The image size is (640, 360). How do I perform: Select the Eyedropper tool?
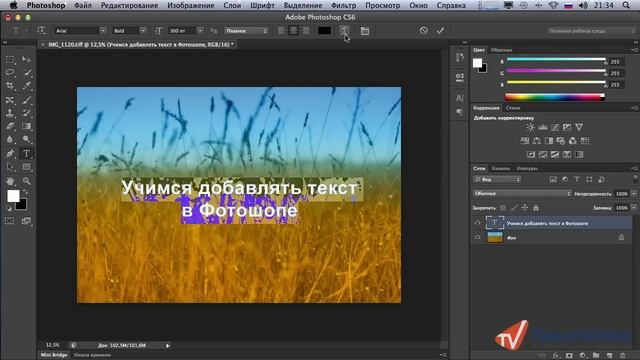tap(27, 86)
